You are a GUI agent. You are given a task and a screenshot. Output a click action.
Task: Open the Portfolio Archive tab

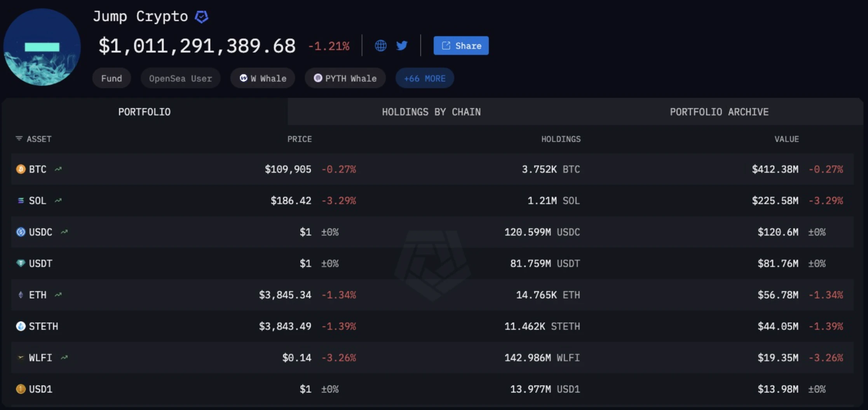[x=719, y=112]
